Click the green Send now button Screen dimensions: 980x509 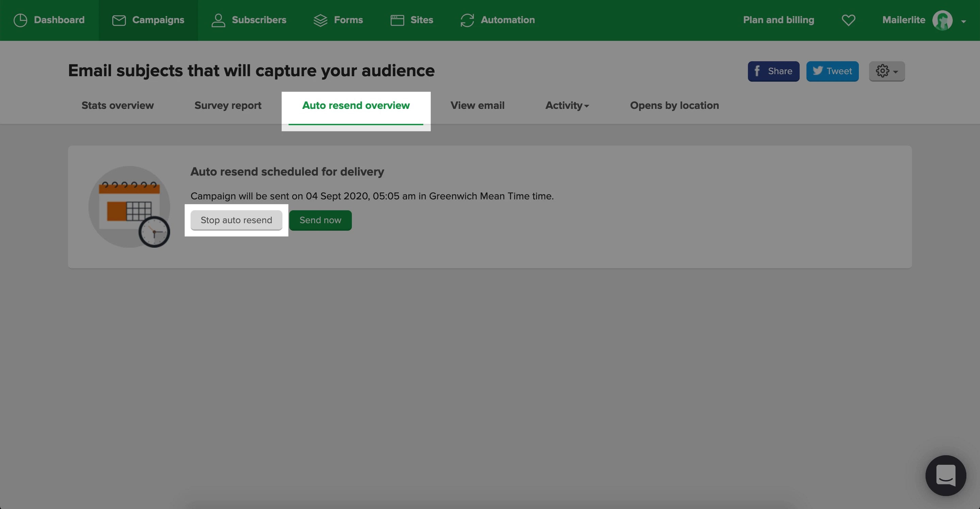pyautogui.click(x=320, y=220)
